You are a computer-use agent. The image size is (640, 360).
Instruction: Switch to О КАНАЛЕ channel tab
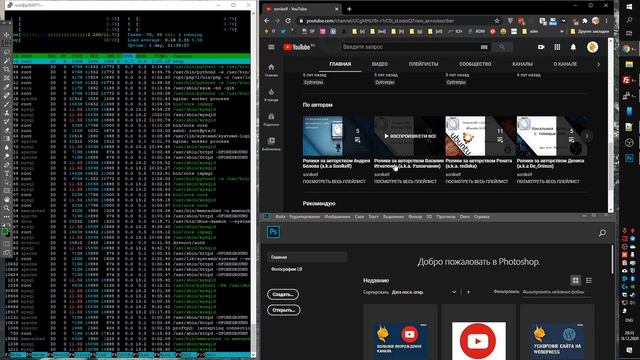pos(565,64)
